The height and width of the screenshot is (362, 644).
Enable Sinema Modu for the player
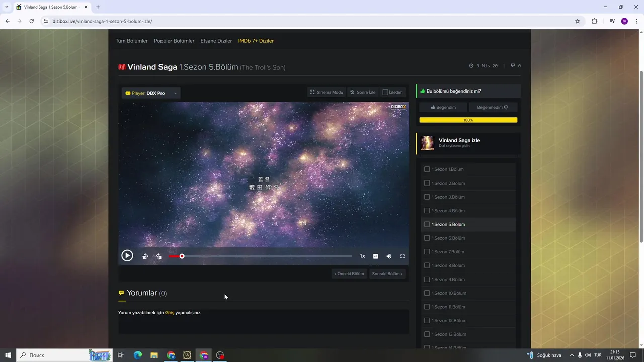[327, 92]
